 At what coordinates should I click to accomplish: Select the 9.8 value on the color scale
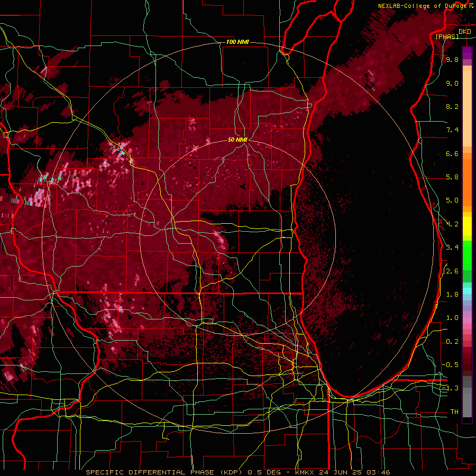[x=452, y=60]
